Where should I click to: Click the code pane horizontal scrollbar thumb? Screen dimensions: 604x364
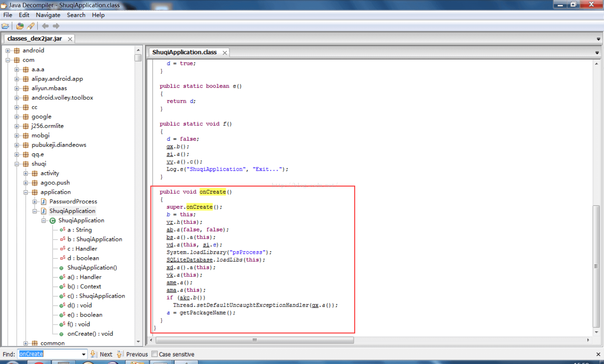[254, 340]
